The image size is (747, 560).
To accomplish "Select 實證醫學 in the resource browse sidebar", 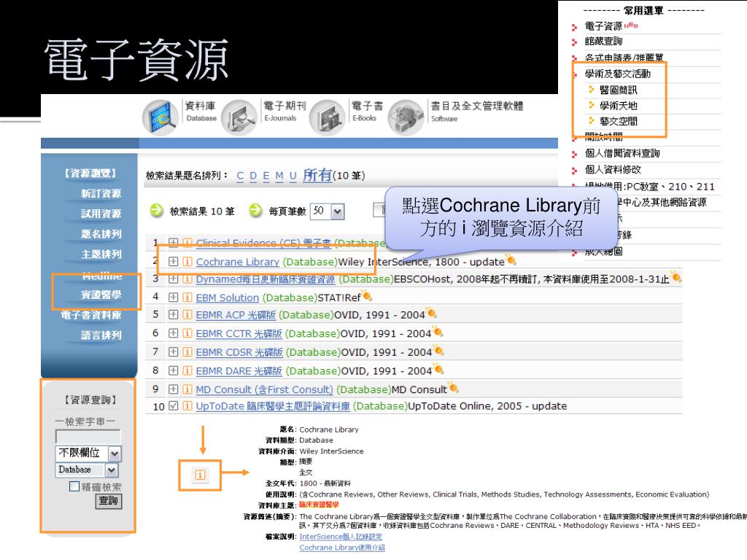I will pyautogui.click(x=101, y=295).
